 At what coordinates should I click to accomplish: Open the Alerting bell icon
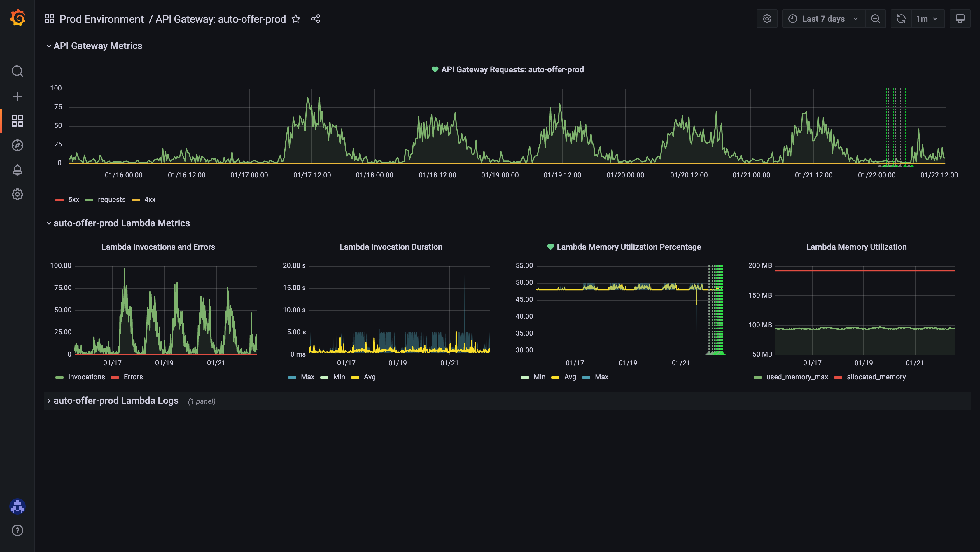pos(17,170)
